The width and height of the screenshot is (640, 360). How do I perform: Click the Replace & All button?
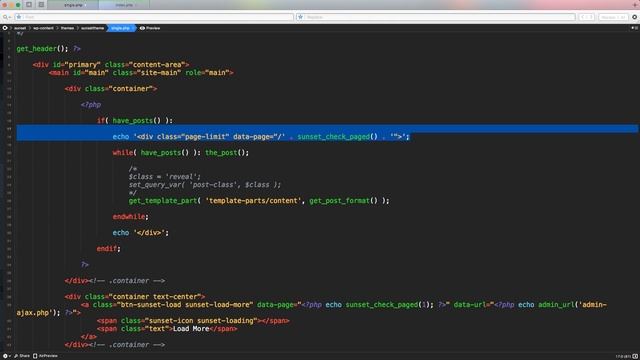[613, 17]
